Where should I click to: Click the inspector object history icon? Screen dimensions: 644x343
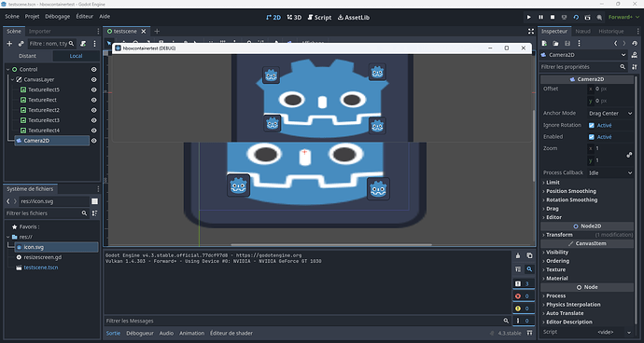(635, 43)
